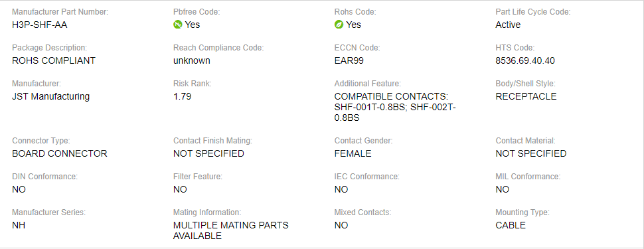644x249 pixels.
Task: Click the Manufacturer Series NH value
Action: (19, 225)
